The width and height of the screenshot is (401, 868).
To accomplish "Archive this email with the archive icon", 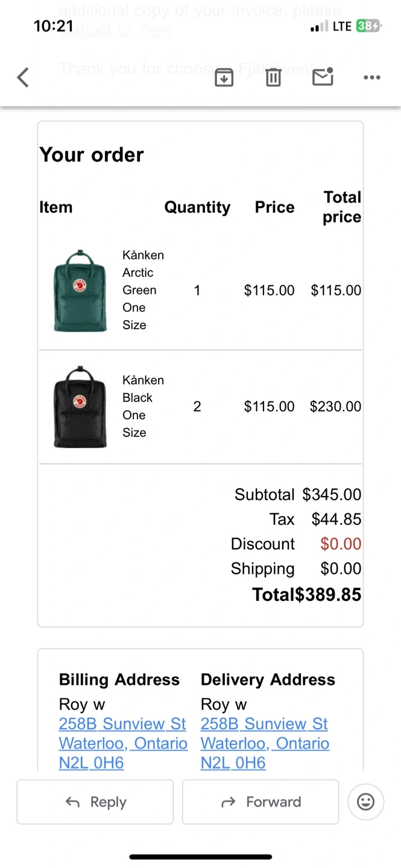I will pos(224,77).
